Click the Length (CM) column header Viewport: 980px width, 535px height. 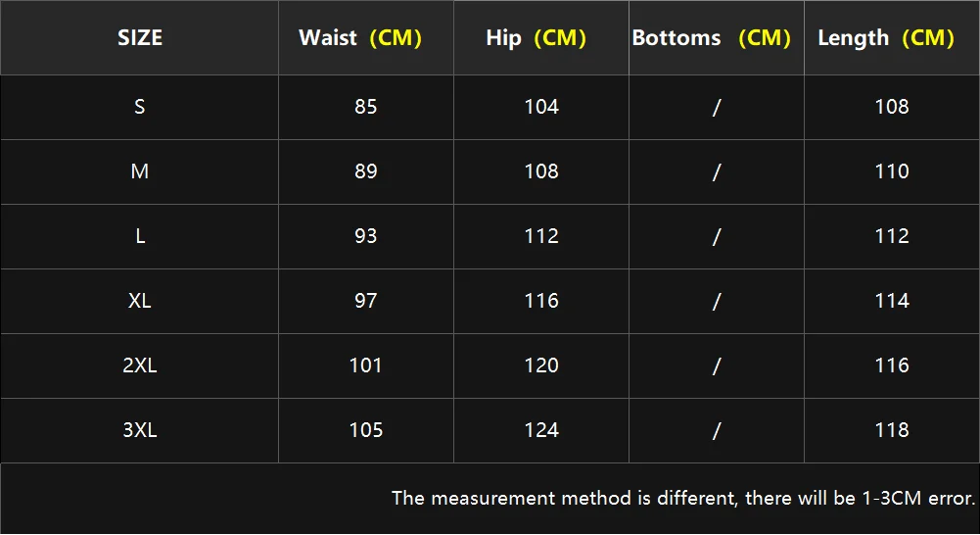[886, 38]
